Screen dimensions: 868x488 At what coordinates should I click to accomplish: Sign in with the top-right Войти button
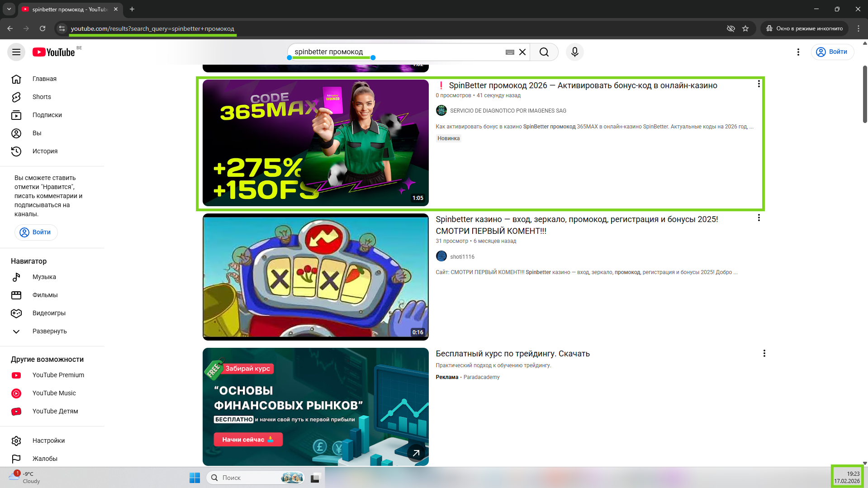[832, 52]
